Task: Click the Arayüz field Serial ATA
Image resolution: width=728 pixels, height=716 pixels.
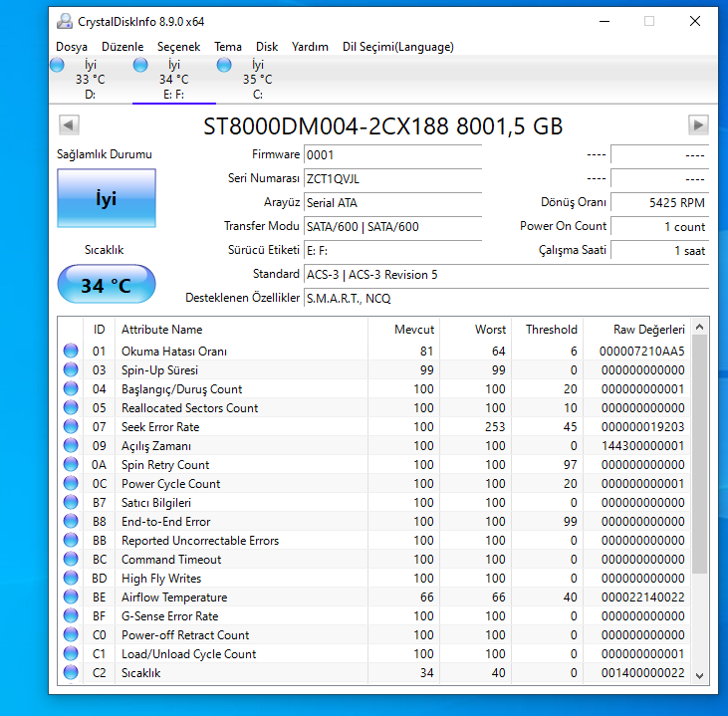Action: click(x=392, y=203)
